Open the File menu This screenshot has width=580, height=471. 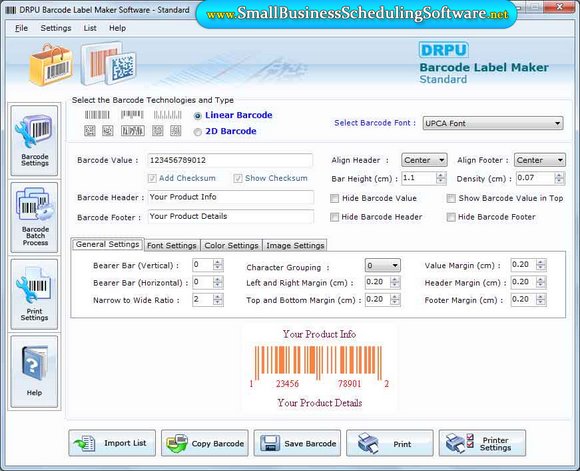point(21,28)
